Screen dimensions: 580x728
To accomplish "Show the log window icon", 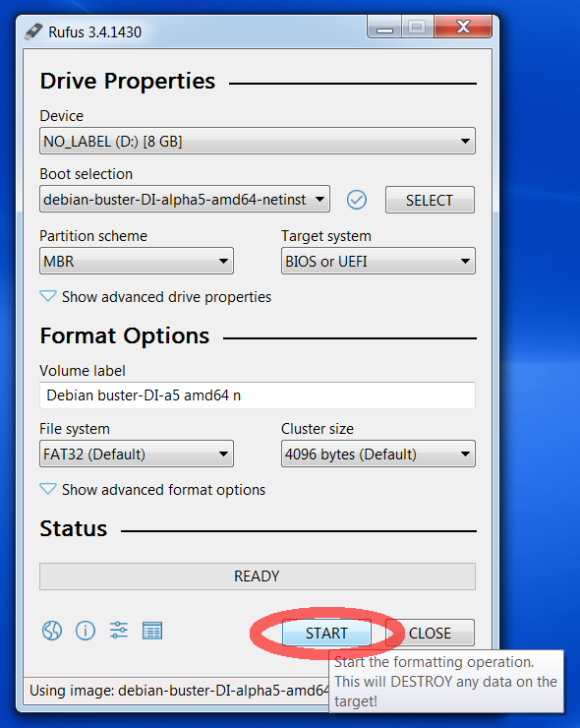I will [x=152, y=631].
